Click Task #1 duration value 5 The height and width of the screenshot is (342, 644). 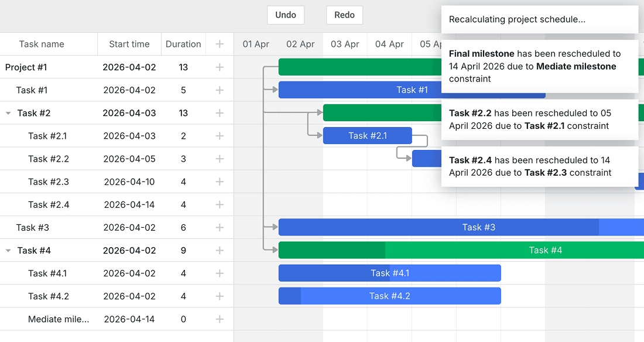tap(183, 90)
